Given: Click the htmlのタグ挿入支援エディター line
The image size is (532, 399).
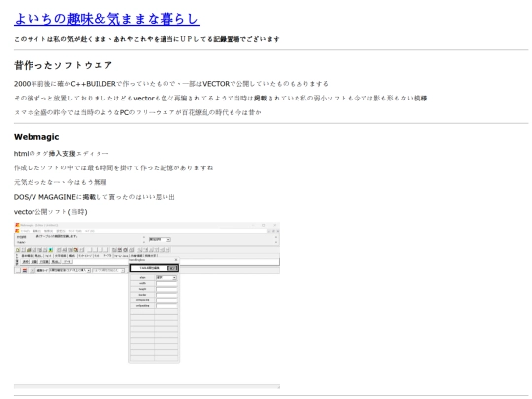Looking at the screenshot, I should pyautogui.click(x=61, y=154).
